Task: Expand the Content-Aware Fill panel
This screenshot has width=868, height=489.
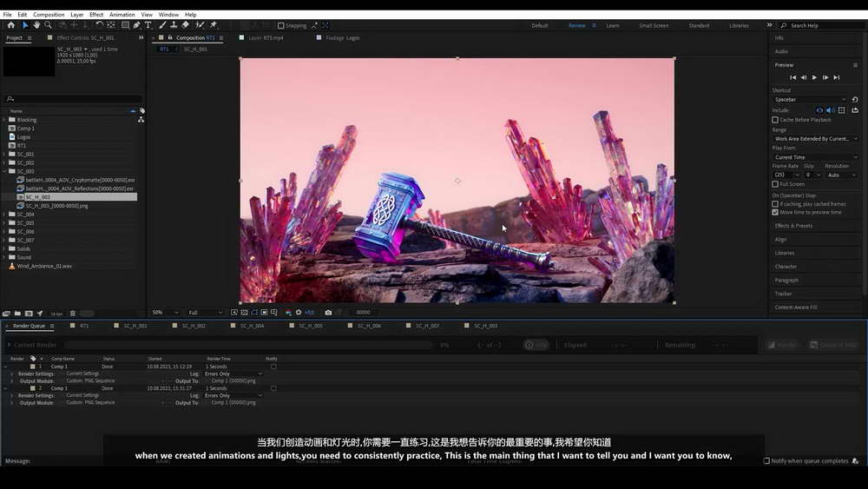Action: point(795,307)
